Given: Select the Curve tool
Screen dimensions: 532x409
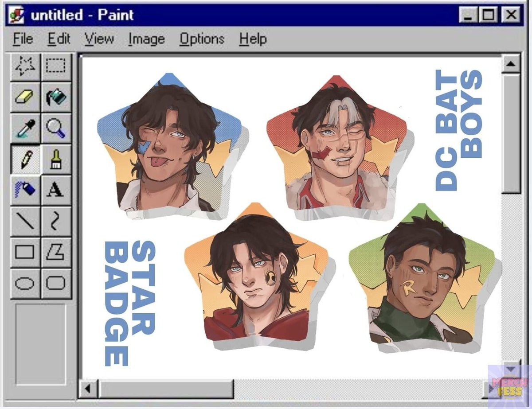Looking at the screenshot, I should pyautogui.click(x=56, y=221).
